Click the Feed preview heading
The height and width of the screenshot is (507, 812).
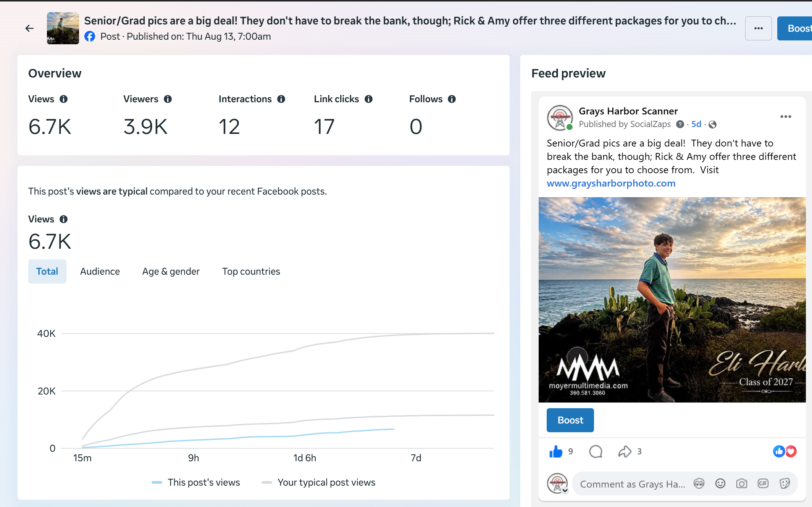tap(568, 73)
